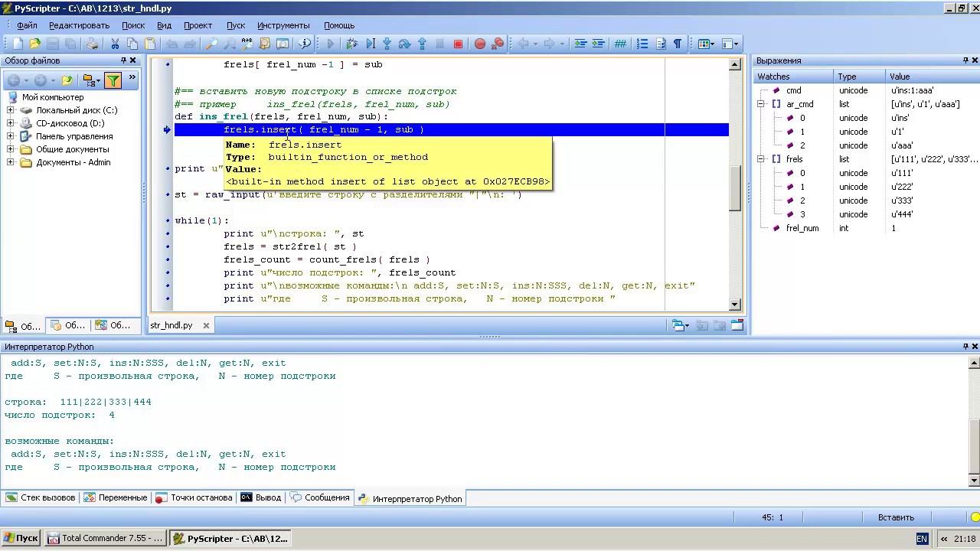Click the Step Out up-arrow icon

click(x=422, y=44)
